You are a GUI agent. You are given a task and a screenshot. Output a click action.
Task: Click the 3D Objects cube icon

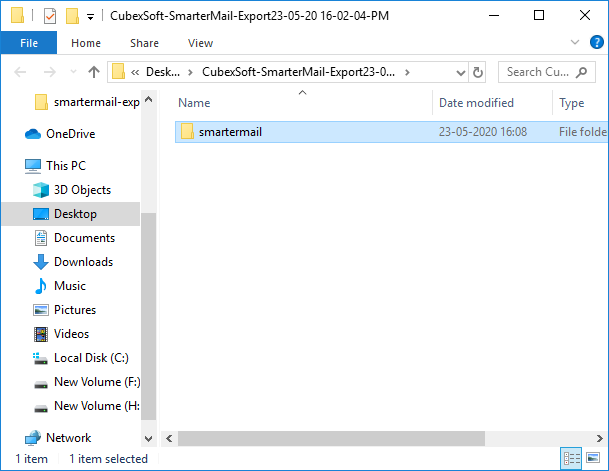tap(41, 190)
